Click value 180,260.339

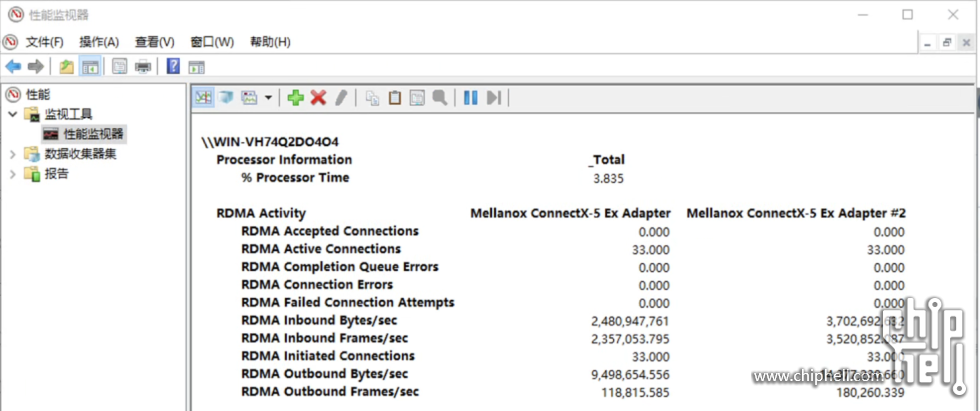(870, 393)
